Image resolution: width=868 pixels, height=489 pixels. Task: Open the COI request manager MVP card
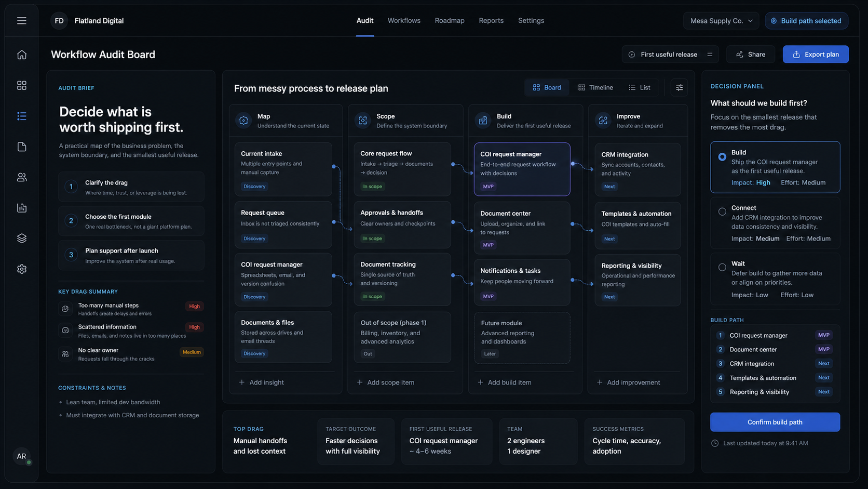tap(522, 169)
